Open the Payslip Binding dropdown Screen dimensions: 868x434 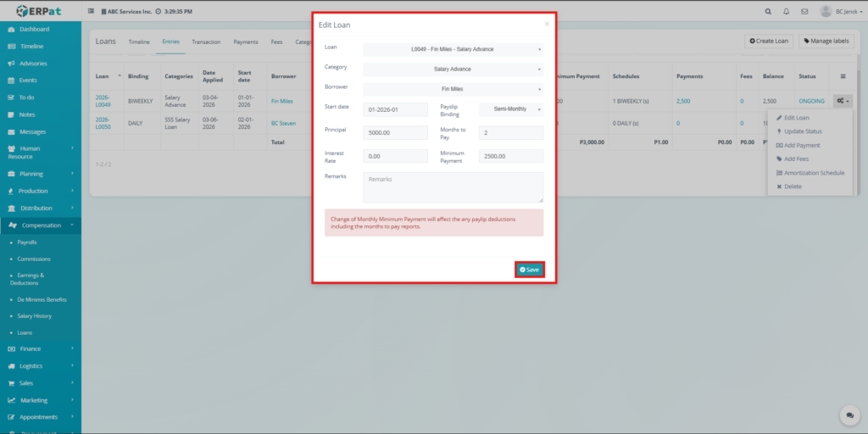(511, 109)
